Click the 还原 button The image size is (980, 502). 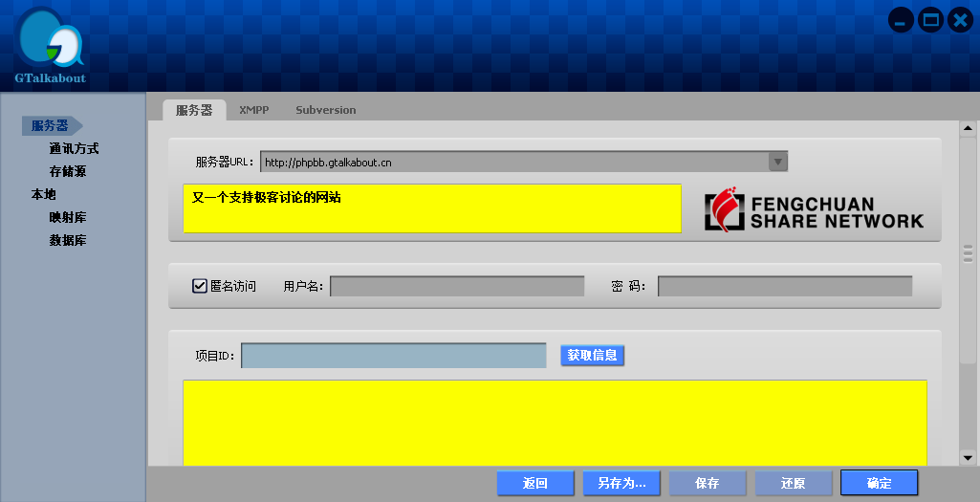[794, 483]
